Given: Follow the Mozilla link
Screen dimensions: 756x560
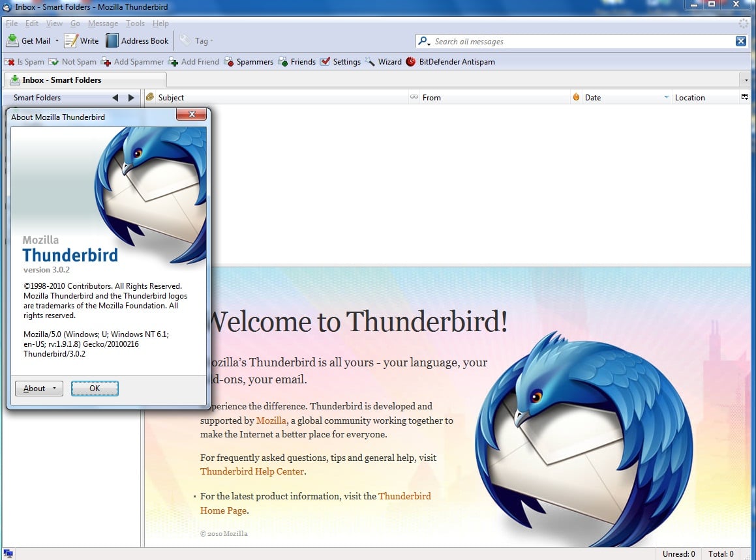Looking at the screenshot, I should (271, 420).
